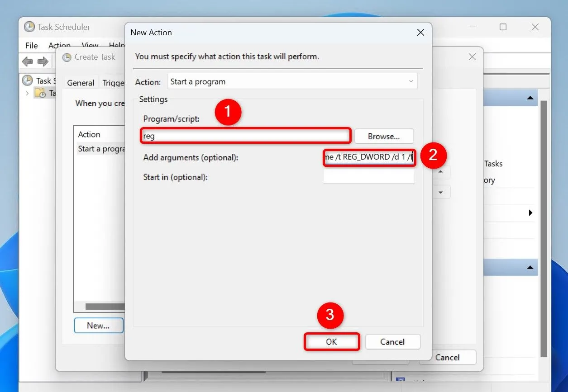Screen dimensions: 568x392
Task: Click the move-action-down arrow button
Action: (441, 192)
